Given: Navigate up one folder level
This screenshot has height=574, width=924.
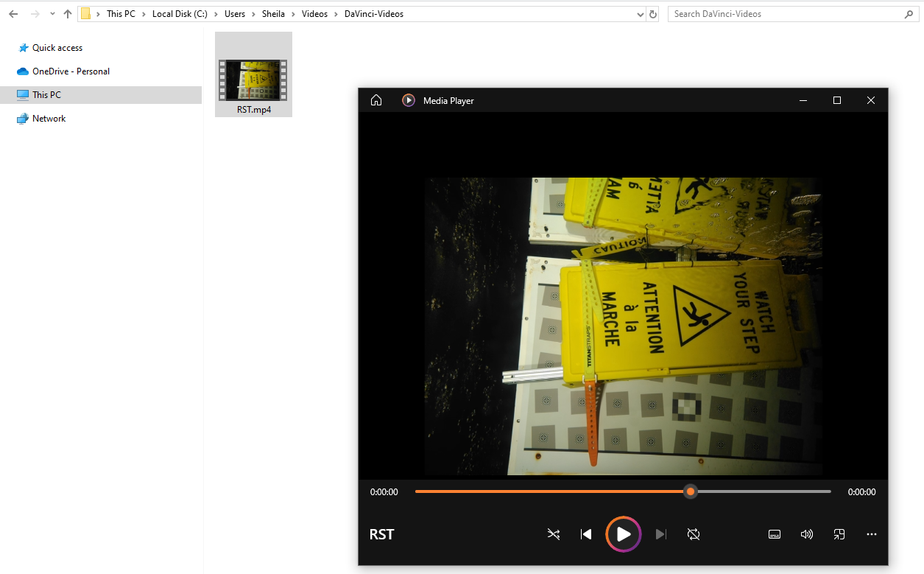Looking at the screenshot, I should 68,14.
